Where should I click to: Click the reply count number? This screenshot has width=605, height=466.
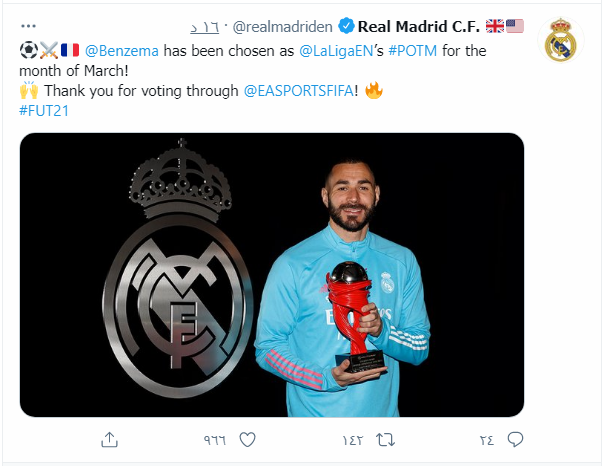pos(487,440)
